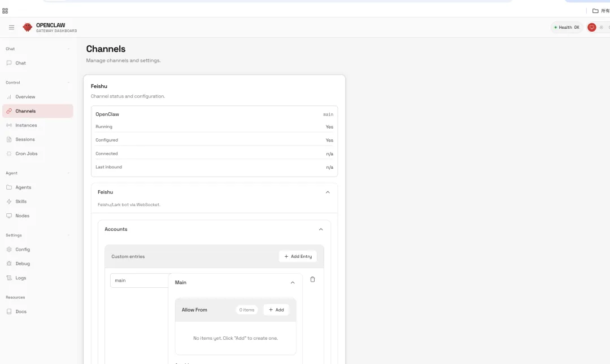Click the Last inbound n/a value
610x364 pixels.
point(329,167)
